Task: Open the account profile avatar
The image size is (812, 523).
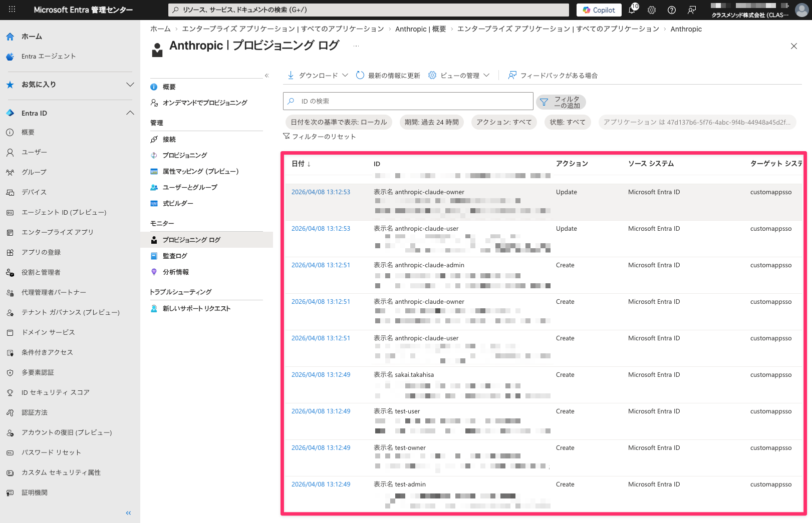Action: click(802, 10)
